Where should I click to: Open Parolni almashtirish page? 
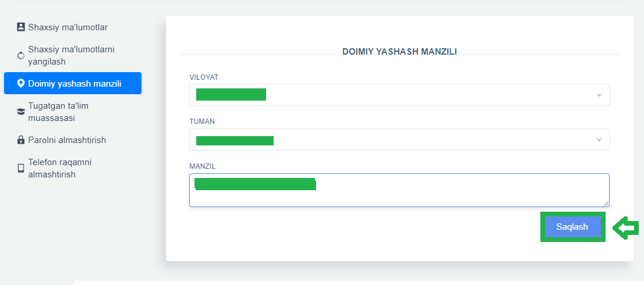click(67, 140)
